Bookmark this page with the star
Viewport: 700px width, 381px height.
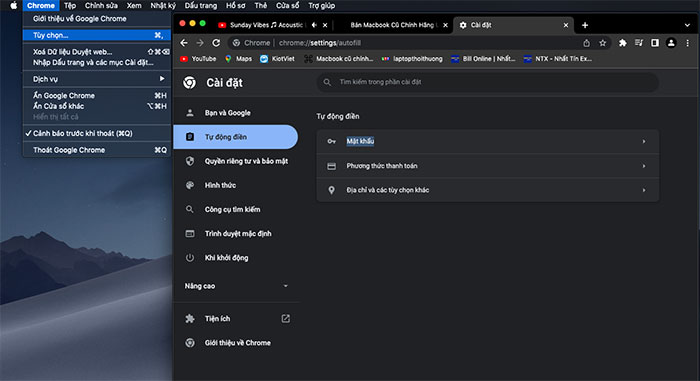pos(603,43)
